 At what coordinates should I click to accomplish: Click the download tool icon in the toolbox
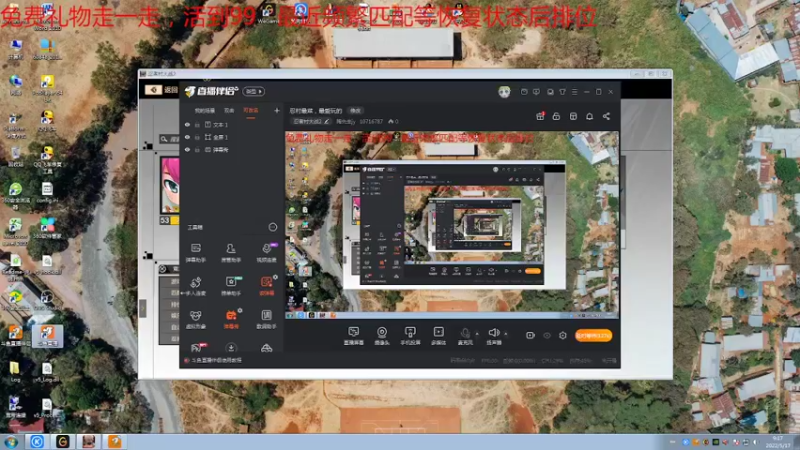[231, 348]
